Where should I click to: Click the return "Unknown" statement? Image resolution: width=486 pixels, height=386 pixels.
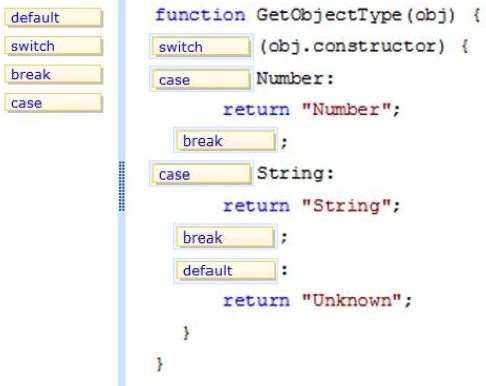317,300
